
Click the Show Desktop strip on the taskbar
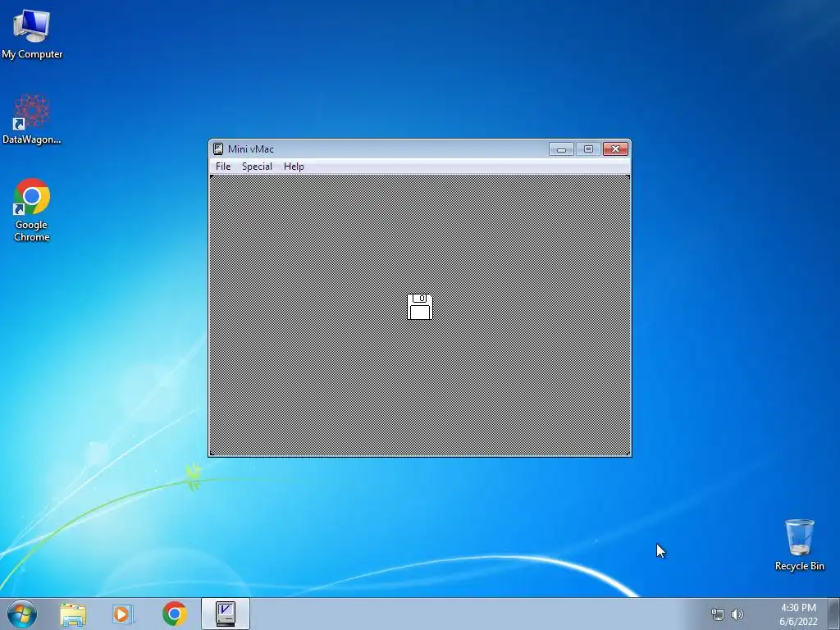pos(833,614)
